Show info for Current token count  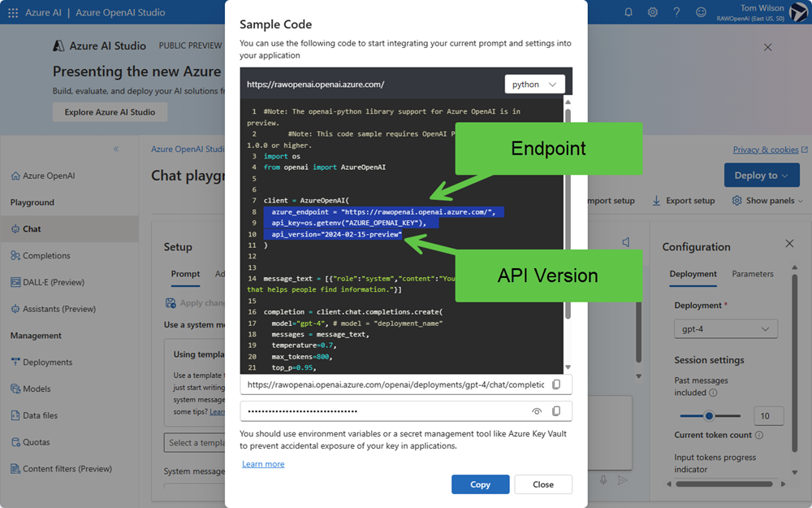pyautogui.click(x=758, y=435)
